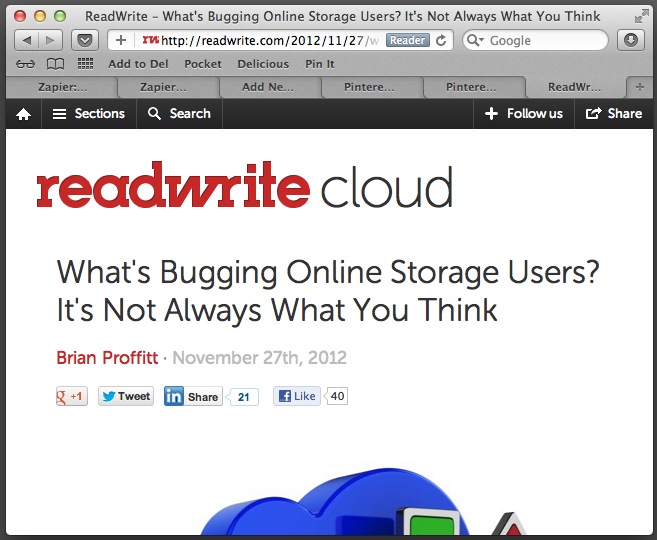Click the Pin It bookmarklet
657x540 pixels.
click(x=320, y=64)
